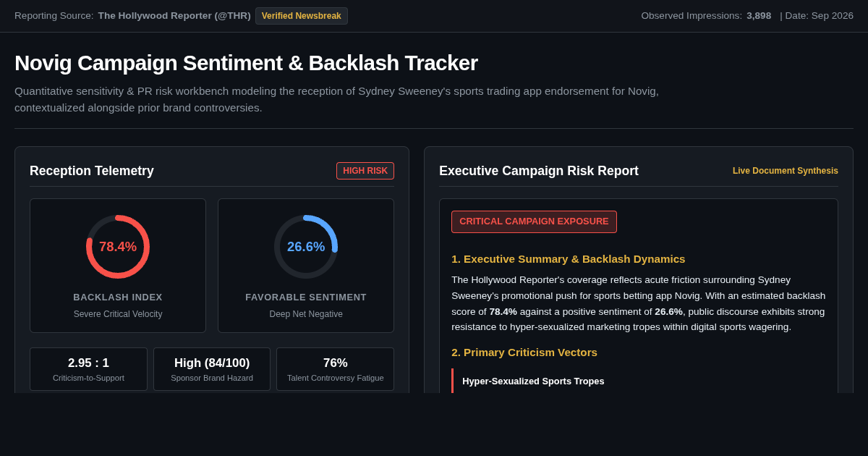Click the HIGH RISK badge
The width and height of the screenshot is (868, 456).
coord(365,171)
